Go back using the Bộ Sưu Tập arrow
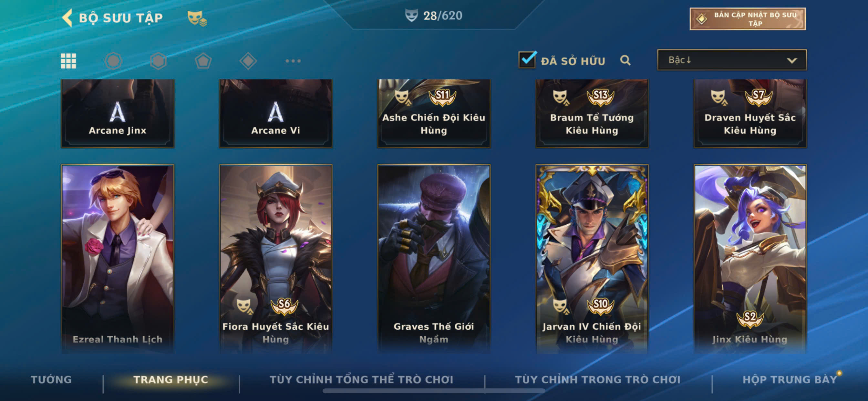Image resolution: width=868 pixels, height=401 pixels. (x=67, y=17)
